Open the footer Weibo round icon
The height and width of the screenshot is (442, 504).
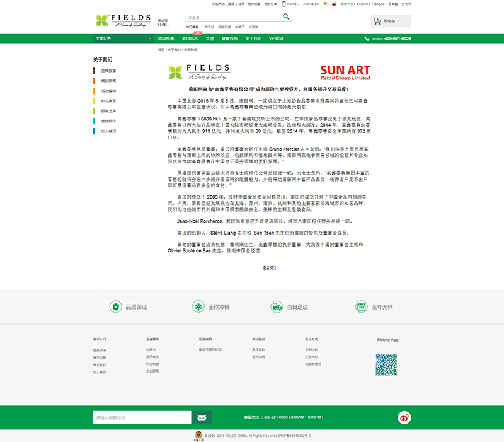404,417
